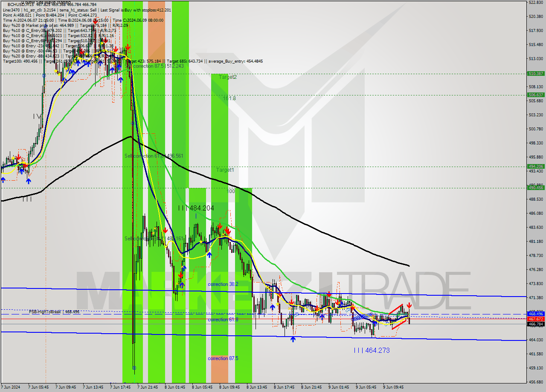Click the '7 Jun 13:45' time label
This screenshot has width=546, height=392.
93,387
